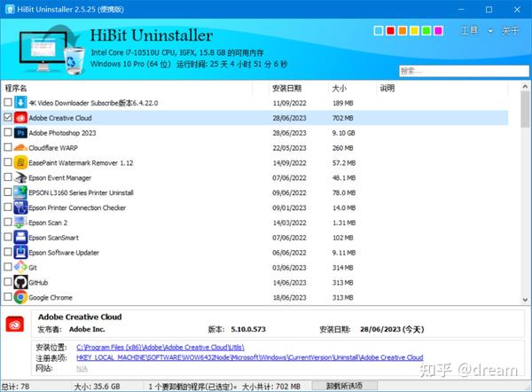Tick the Epson Software Updater checkbox
532x392 pixels.
8,252
